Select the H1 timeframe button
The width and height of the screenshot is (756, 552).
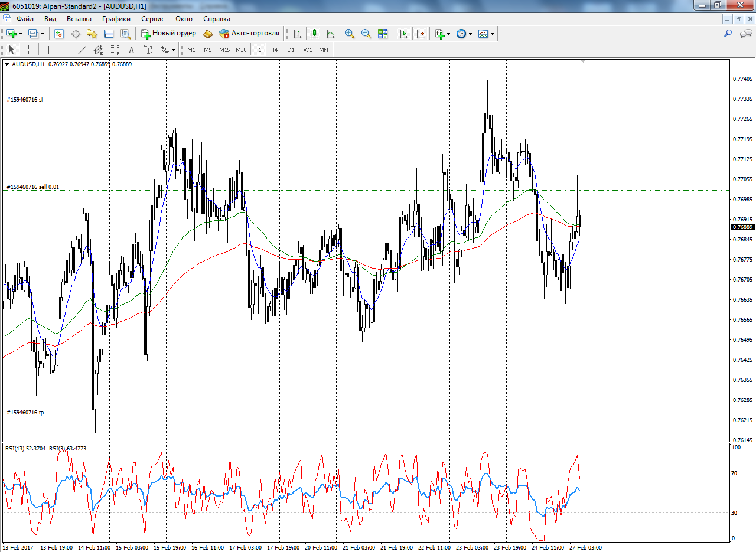[x=258, y=50]
